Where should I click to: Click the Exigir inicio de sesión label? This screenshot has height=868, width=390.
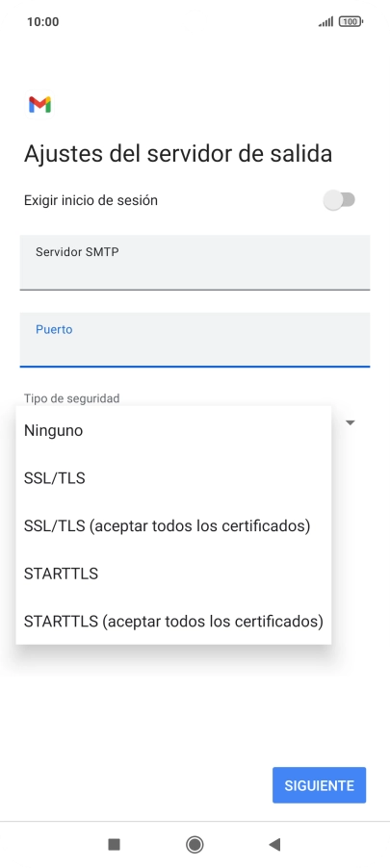91,200
